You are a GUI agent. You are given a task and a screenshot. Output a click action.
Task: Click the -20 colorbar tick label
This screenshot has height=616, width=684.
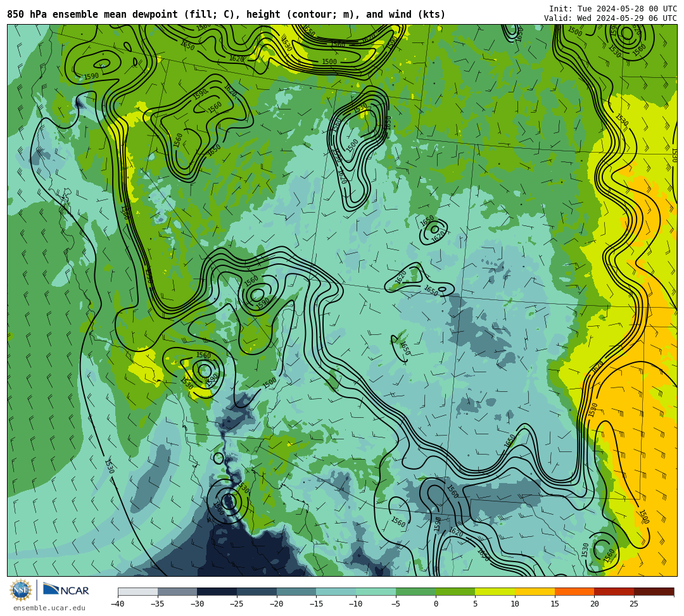(x=276, y=604)
